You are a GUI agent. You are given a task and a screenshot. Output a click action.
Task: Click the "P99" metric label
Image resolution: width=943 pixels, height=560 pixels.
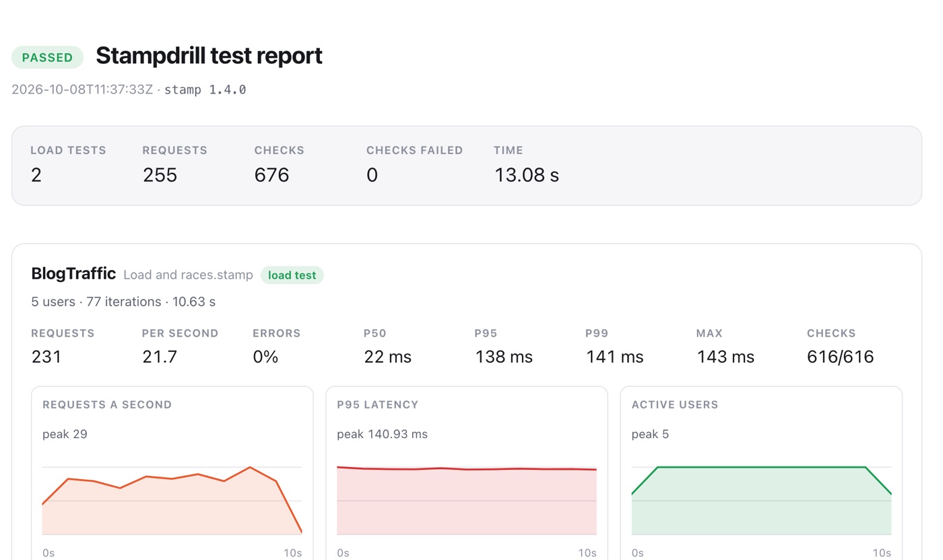(x=597, y=333)
